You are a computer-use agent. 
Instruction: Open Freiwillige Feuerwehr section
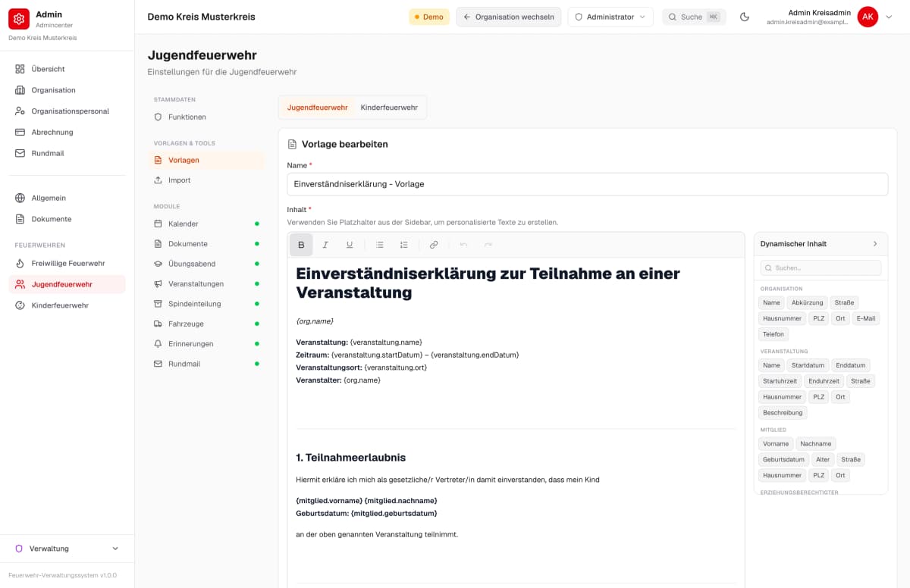pyautogui.click(x=67, y=263)
